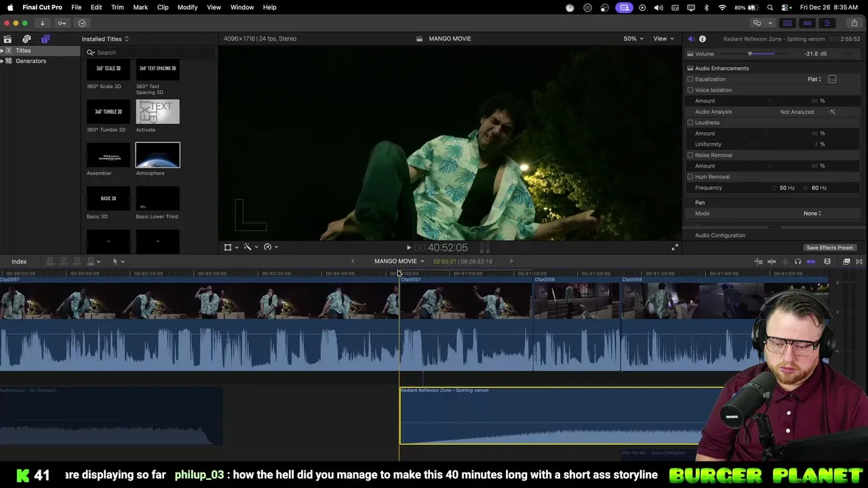This screenshot has height=488, width=868.
Task: Open the Share export button
Action: 854,23
